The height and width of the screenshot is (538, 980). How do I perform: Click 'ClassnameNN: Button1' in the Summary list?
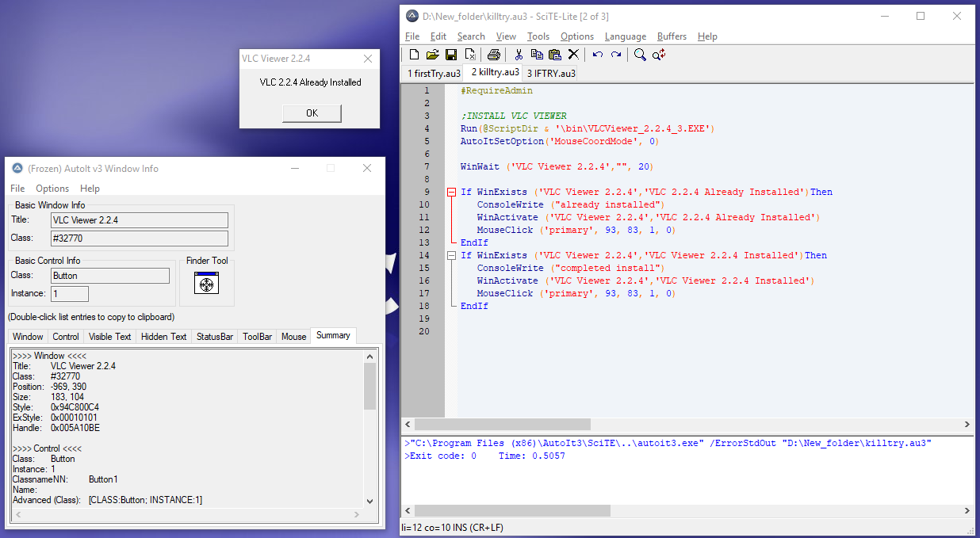[x=65, y=479]
